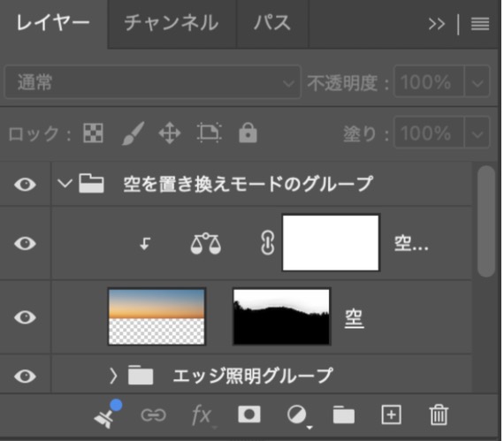Toggle artboard auto-nesting lock icon
Image resolution: width=504 pixels, height=441 pixels.
coord(210,133)
